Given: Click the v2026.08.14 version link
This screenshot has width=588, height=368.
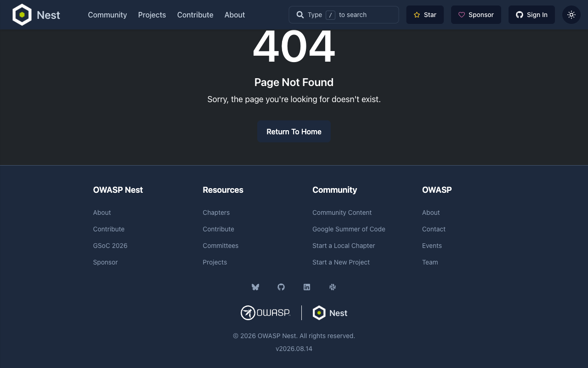Looking at the screenshot, I should pos(294,349).
